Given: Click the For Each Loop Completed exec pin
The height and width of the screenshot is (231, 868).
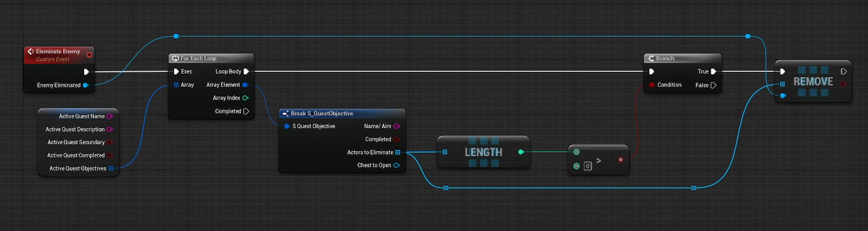Looking at the screenshot, I should pos(246,111).
